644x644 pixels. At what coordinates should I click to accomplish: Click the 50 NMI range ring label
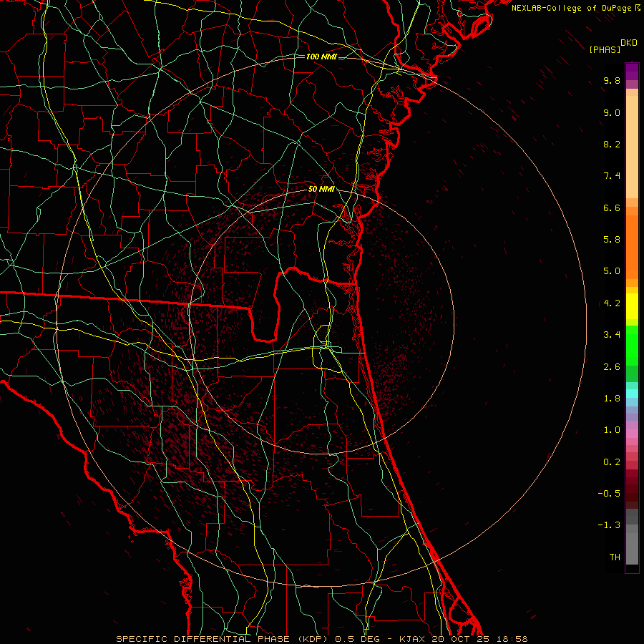tap(321, 189)
